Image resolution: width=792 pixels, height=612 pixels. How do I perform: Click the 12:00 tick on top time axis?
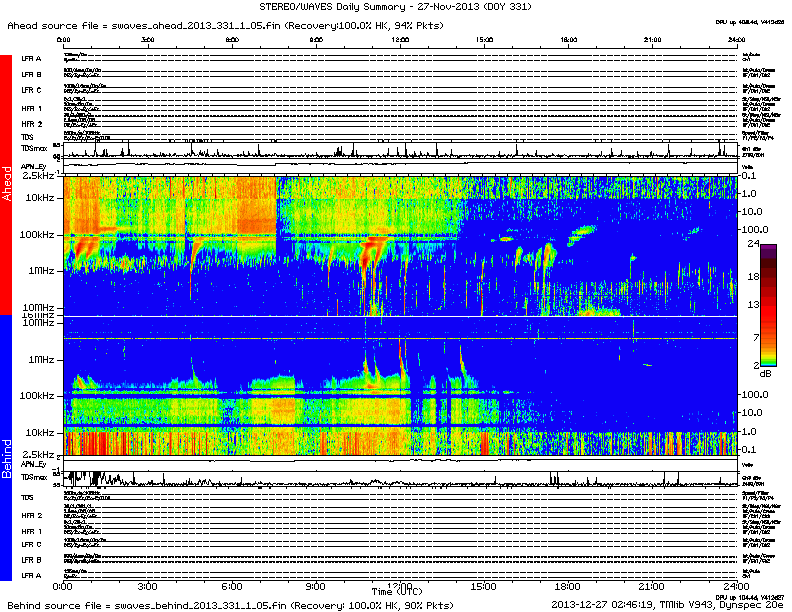400,40
